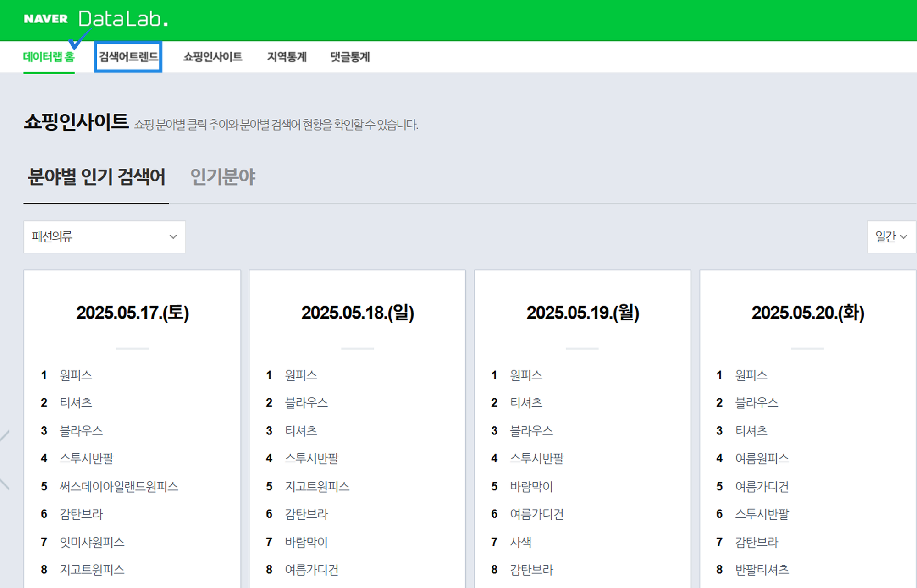Expand the category selector chevron
Screen dimensions: 917x588
pyautogui.click(x=173, y=237)
